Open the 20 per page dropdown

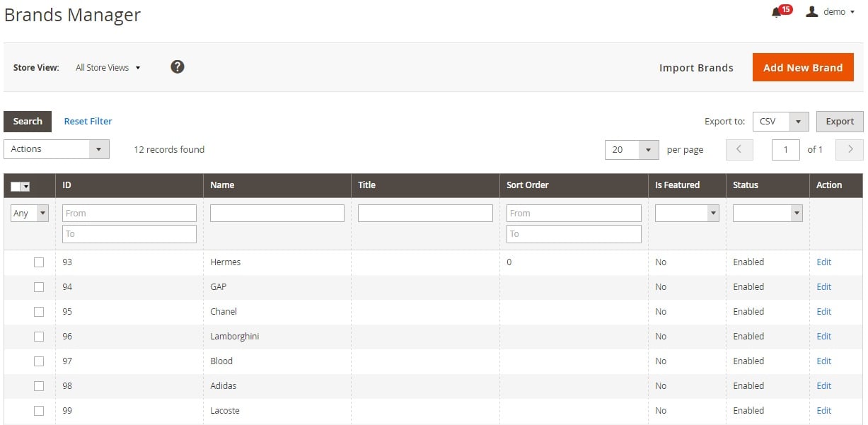(632, 149)
